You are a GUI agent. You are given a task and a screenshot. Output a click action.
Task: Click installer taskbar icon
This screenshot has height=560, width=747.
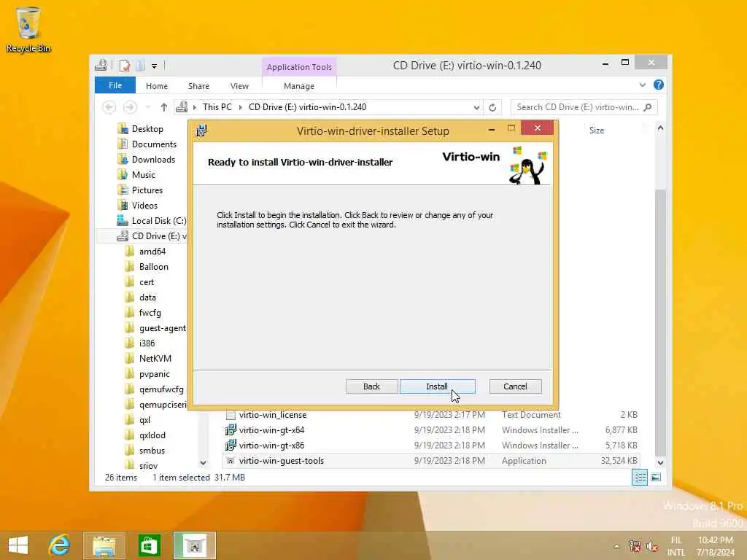[194, 545]
